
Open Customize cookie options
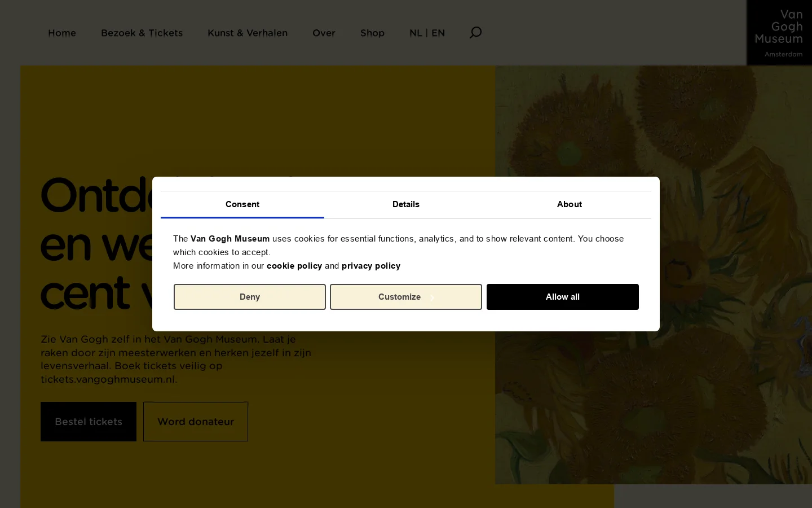tap(406, 297)
